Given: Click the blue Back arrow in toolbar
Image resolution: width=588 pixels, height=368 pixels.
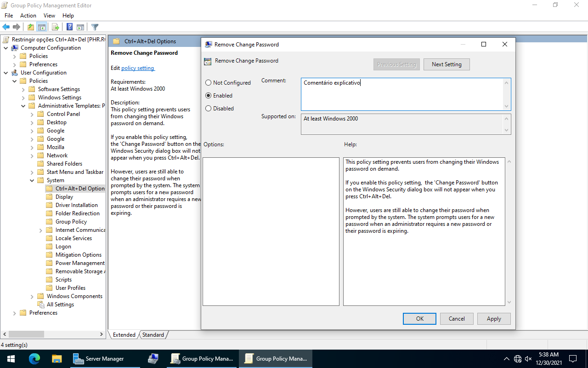Looking at the screenshot, I should click(x=6, y=27).
